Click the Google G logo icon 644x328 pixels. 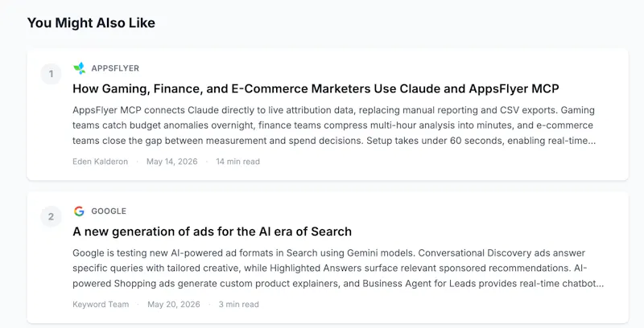point(79,211)
